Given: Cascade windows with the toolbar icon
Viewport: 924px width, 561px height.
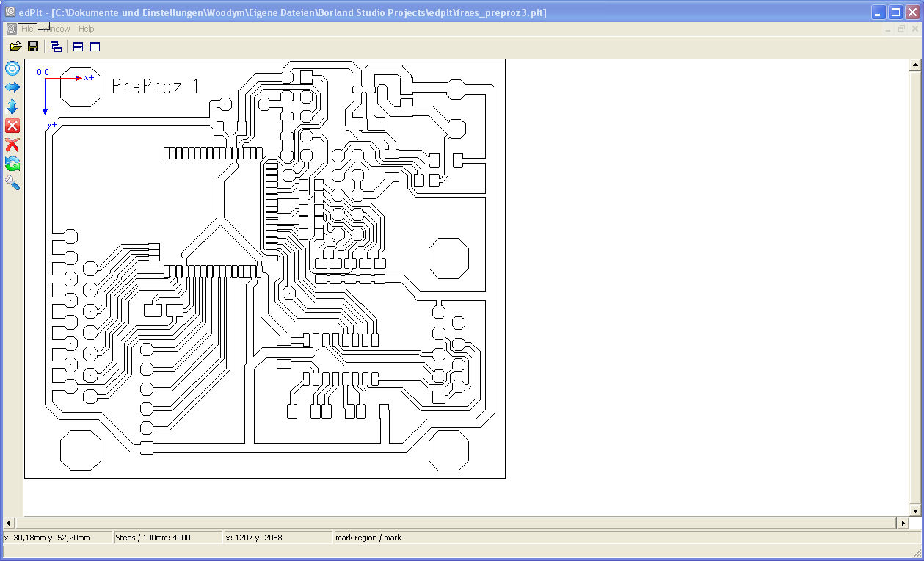Looking at the screenshot, I should click(56, 46).
